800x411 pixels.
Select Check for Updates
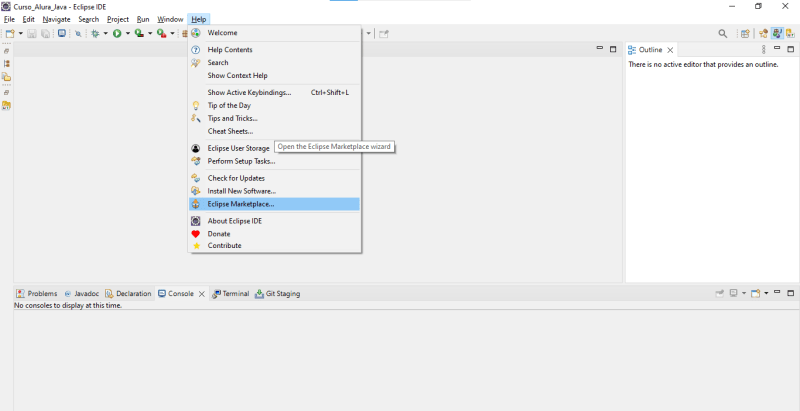274,178
